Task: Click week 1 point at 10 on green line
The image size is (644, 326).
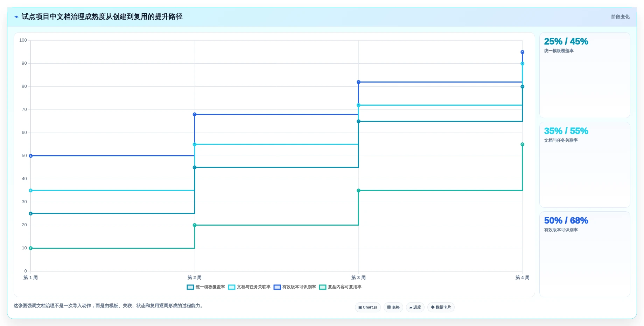Action: point(31,248)
